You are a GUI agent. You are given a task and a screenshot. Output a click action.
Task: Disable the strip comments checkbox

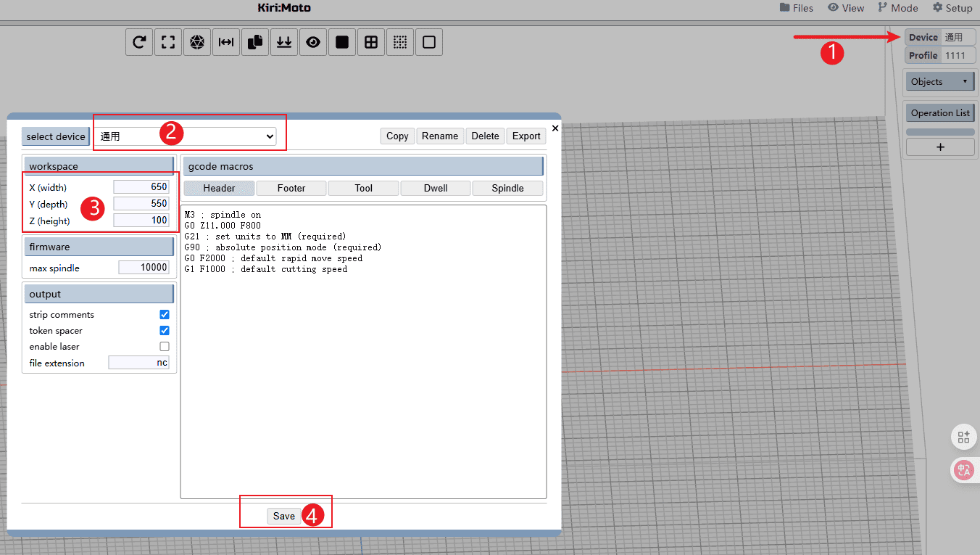pyautogui.click(x=165, y=315)
